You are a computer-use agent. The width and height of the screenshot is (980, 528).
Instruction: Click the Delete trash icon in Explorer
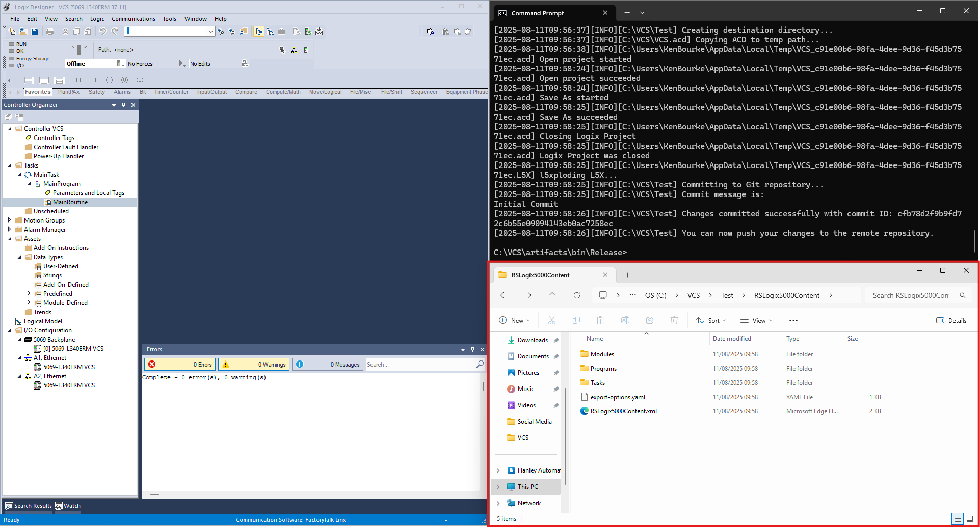point(674,320)
